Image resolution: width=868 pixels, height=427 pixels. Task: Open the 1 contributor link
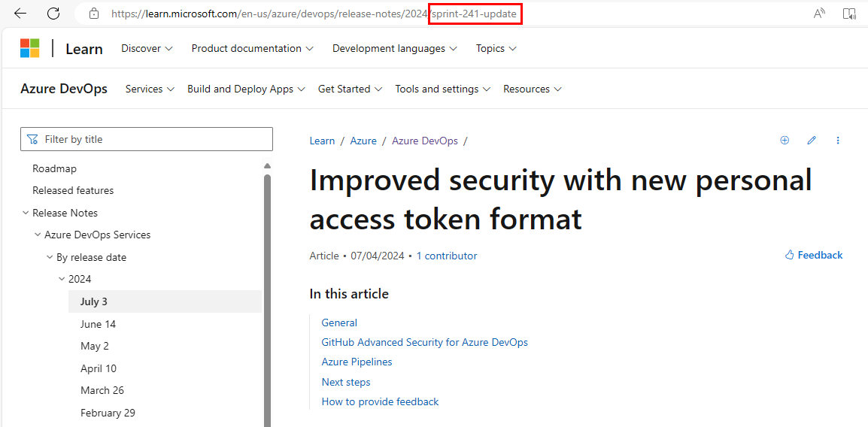coord(447,256)
